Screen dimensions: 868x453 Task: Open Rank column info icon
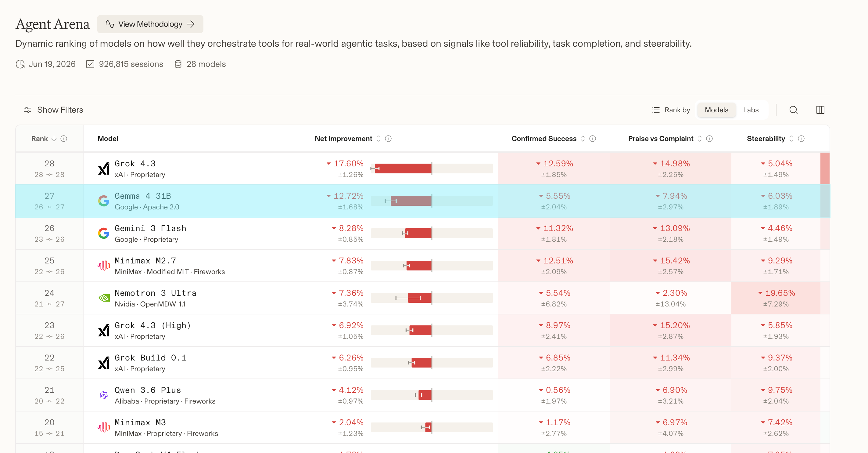coord(64,139)
